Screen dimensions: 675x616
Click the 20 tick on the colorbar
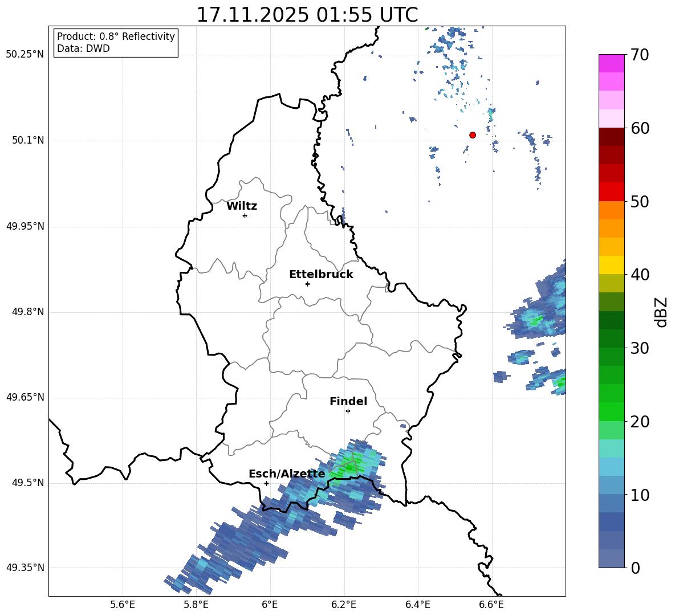640,422
